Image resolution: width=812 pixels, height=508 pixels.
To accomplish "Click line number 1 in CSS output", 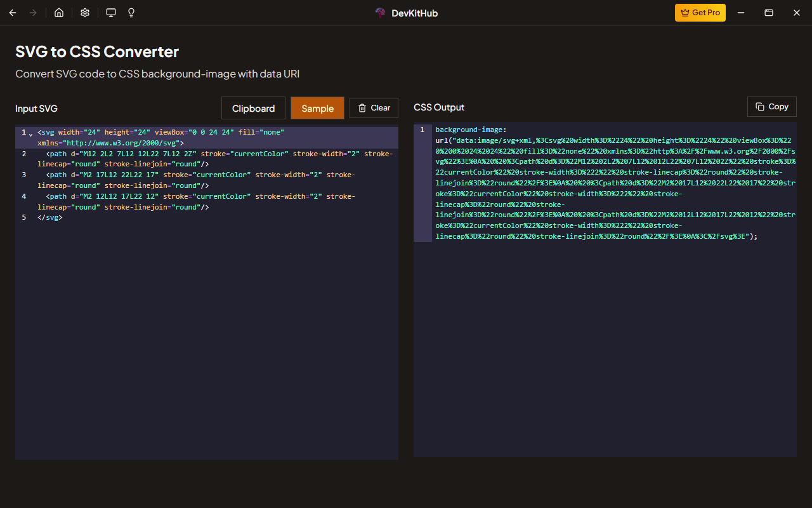I will point(422,130).
